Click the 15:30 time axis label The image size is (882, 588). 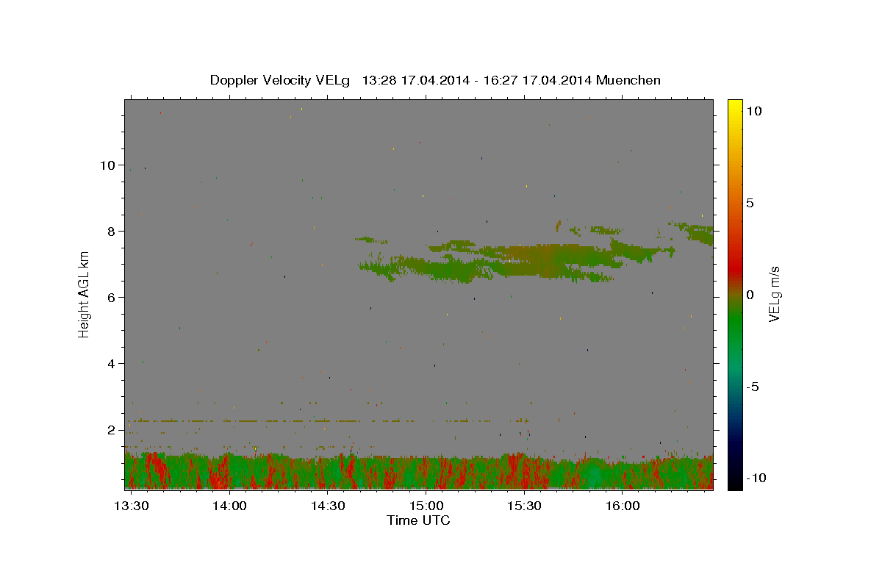point(524,506)
